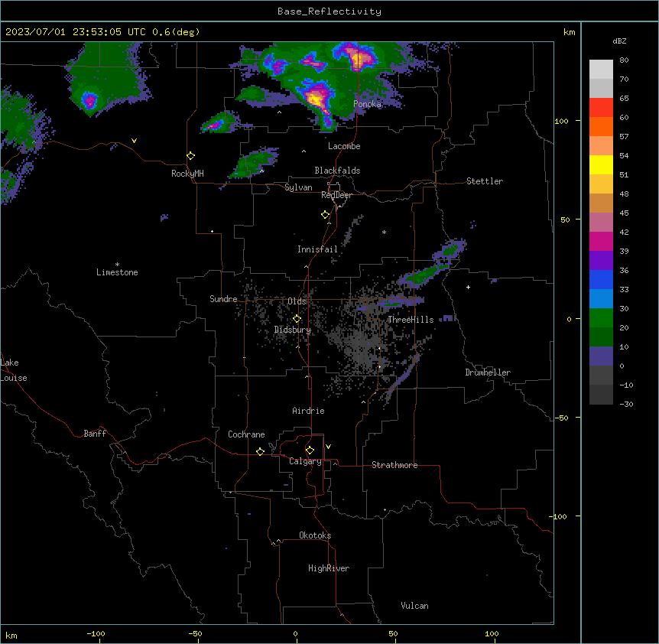This screenshot has width=659, height=644.
Task: Select the yellow diamond marker below RedDeer
Action: [326, 215]
